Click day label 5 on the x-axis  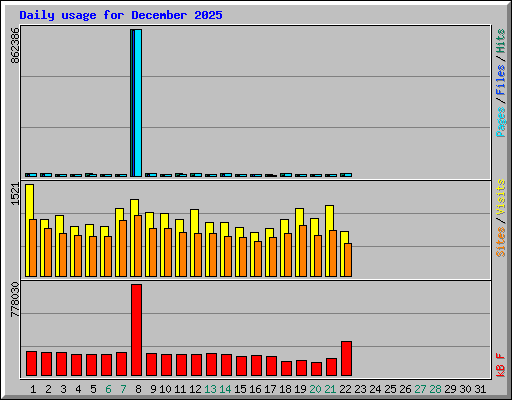[93, 389]
